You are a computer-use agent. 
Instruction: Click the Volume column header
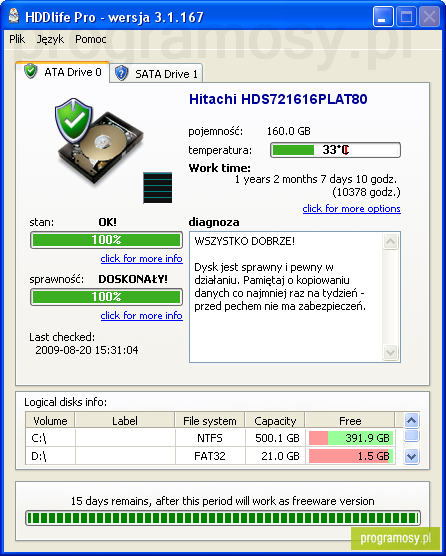50,421
